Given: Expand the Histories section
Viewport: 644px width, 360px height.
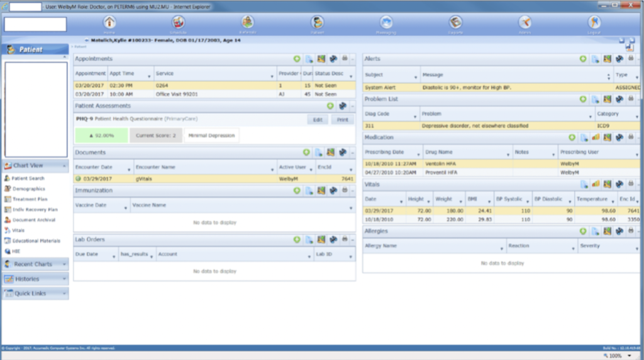Looking at the screenshot, I should coord(65,279).
